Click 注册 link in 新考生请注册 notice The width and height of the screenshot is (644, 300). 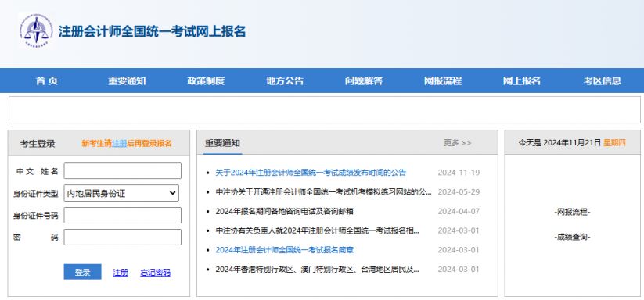(119, 144)
